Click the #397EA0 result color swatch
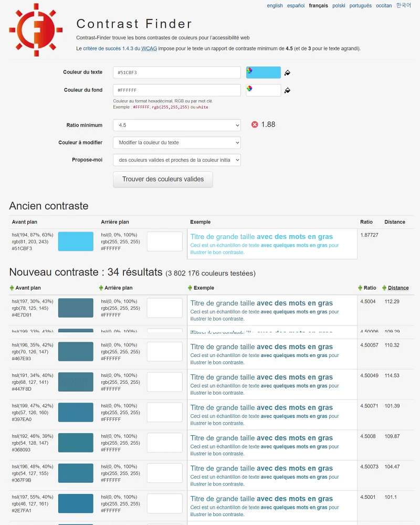The image size is (420, 525). (76, 412)
